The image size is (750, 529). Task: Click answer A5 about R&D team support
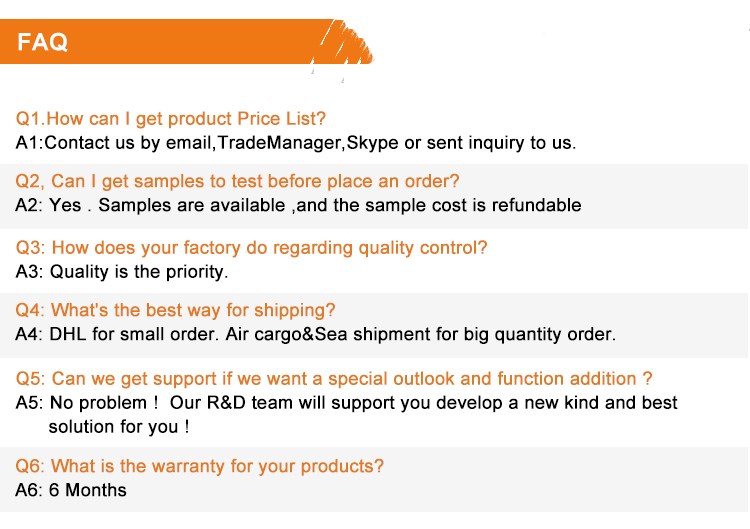347,403
